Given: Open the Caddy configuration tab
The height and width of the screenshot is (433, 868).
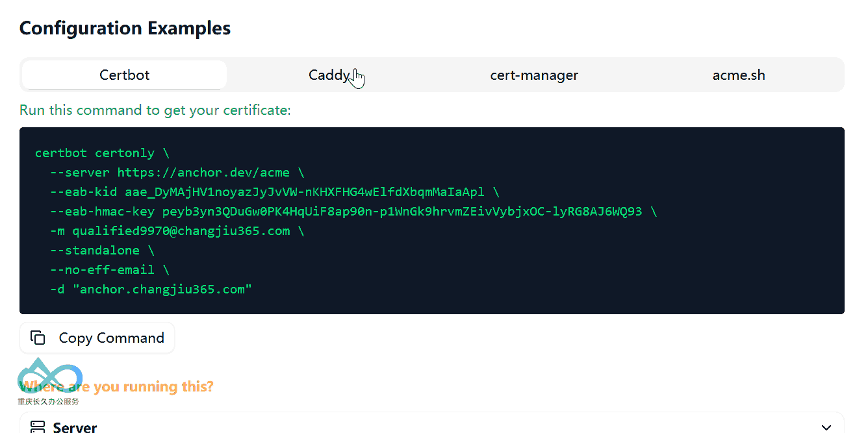Looking at the screenshot, I should (329, 75).
